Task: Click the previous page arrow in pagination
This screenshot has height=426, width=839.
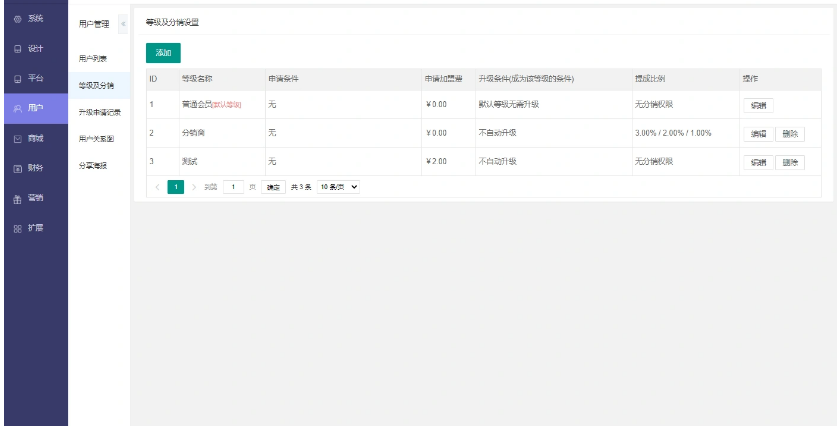Action: 157,187
